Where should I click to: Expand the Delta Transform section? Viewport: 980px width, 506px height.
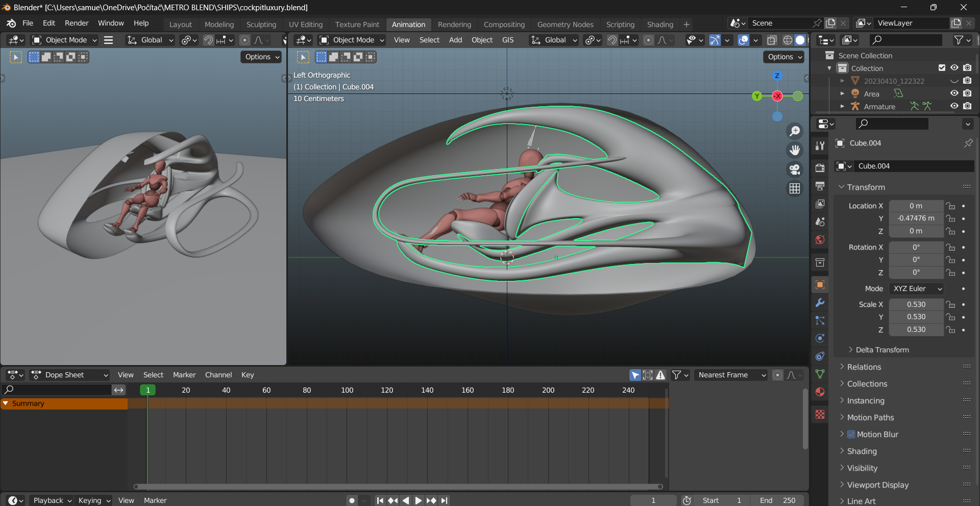point(882,350)
